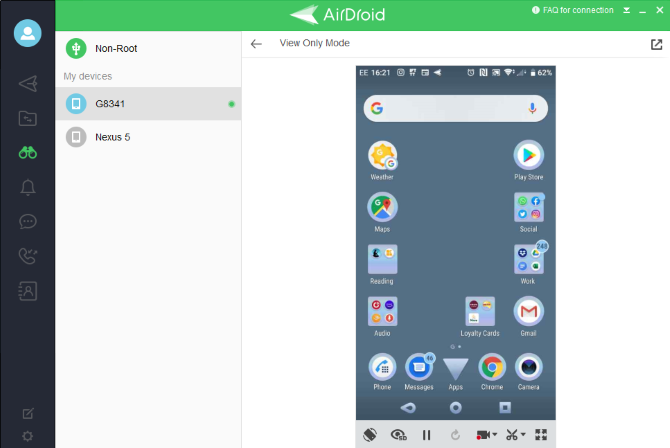Open the Chrome browser

492,372
